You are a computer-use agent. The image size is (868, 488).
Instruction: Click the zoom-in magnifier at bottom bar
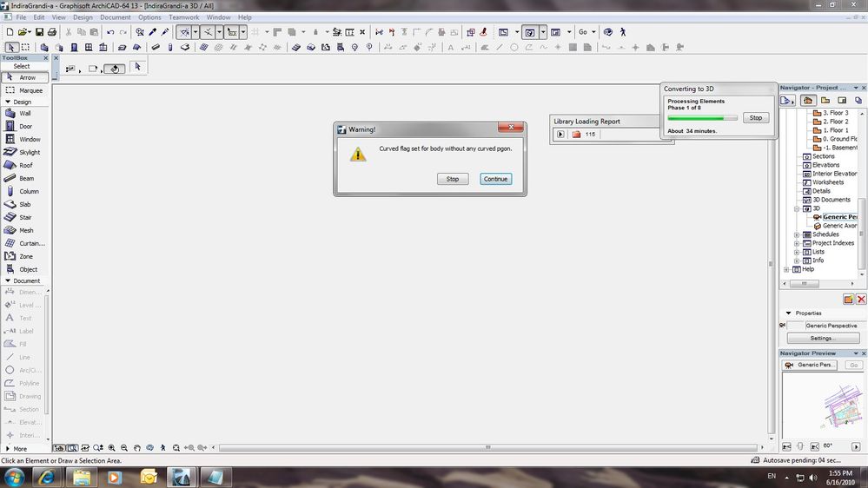point(112,447)
